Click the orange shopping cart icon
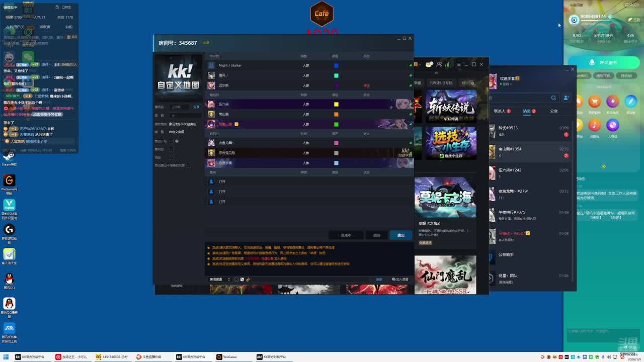This screenshot has width=644, height=362. 595,102
